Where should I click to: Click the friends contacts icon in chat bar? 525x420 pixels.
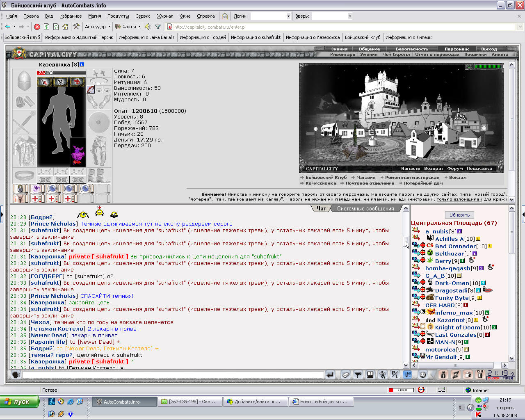pos(468,374)
